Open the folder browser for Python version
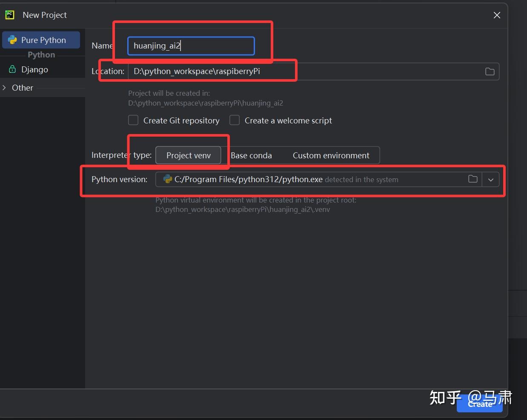Screen dimensions: 527x420 pyautogui.click(x=473, y=179)
